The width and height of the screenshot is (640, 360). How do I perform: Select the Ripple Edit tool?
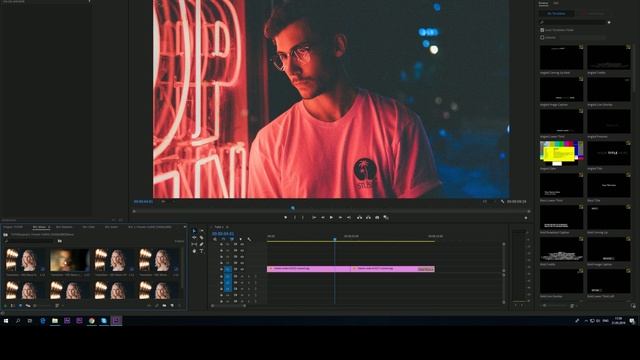tap(194, 238)
